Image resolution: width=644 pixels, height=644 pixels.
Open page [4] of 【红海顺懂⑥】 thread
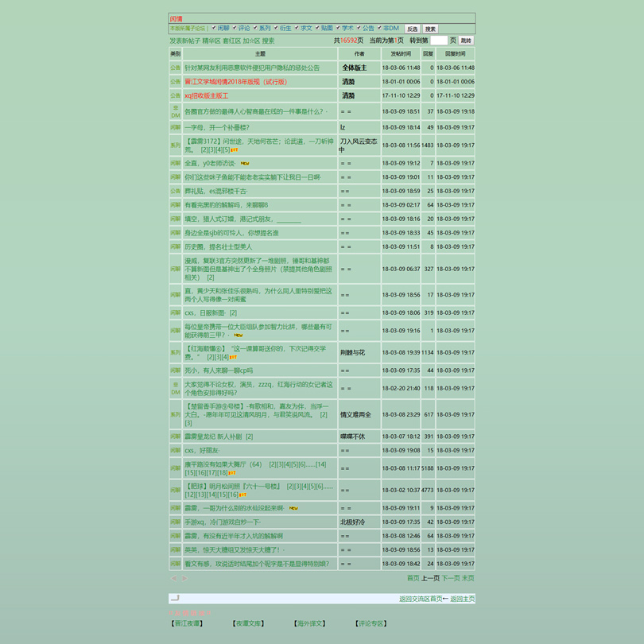225,357
